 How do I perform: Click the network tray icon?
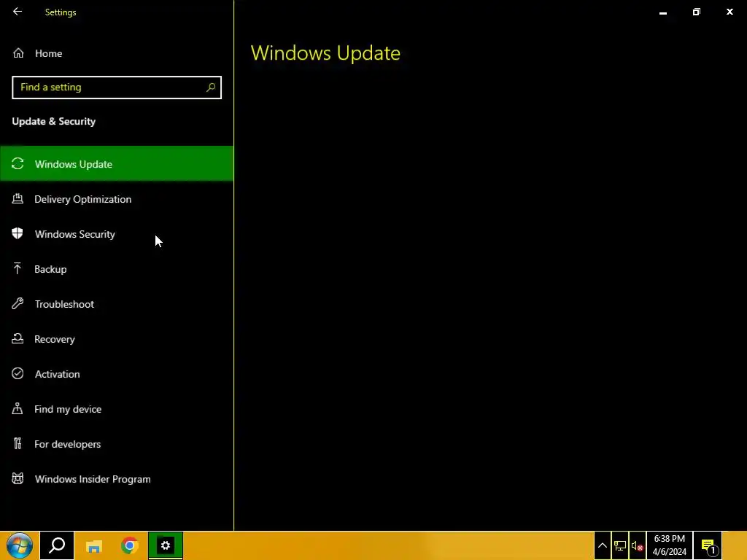620,545
